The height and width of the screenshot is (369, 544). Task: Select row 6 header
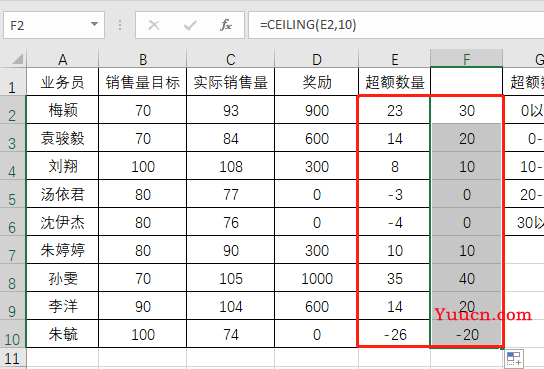pyautogui.click(x=13, y=222)
